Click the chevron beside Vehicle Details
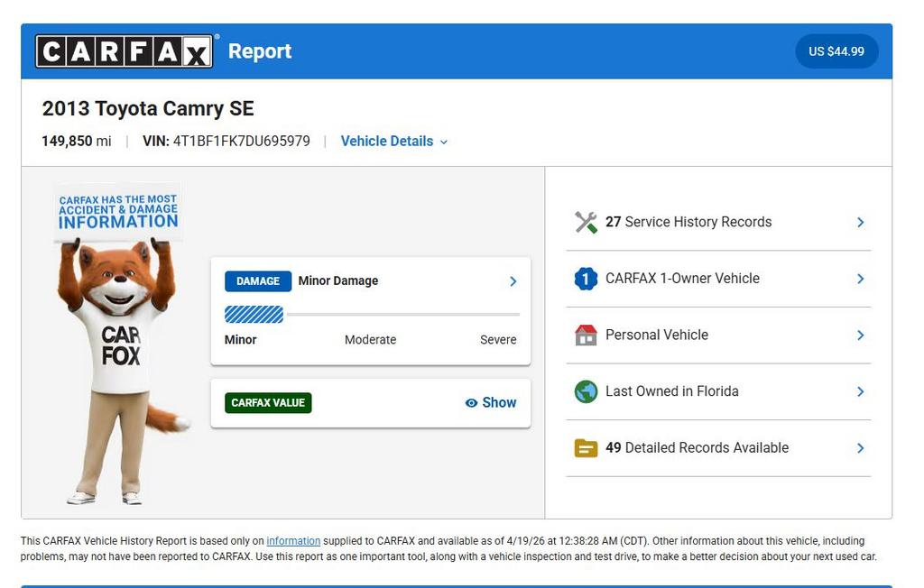The image size is (924, 588). tap(444, 142)
